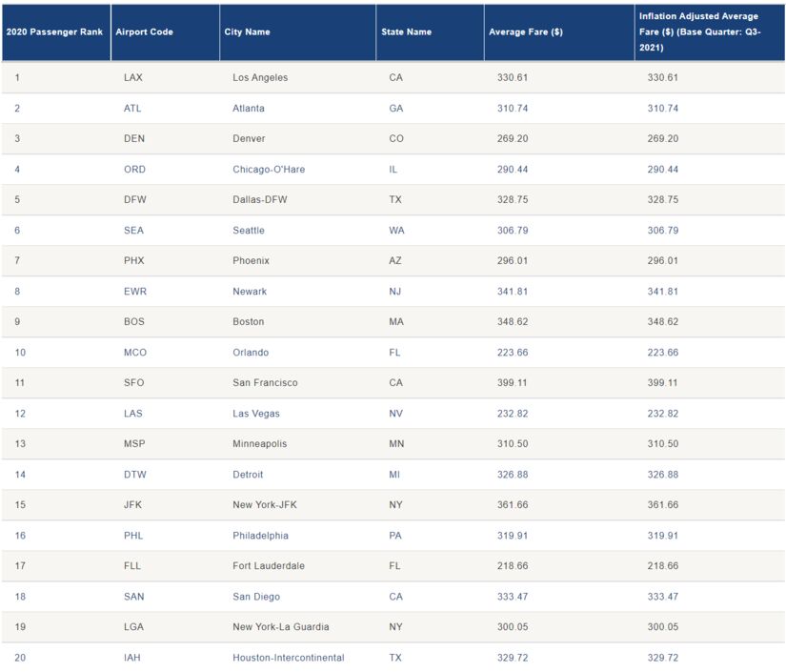Screen dimensions: 786x672
Task: Click the "City Name" column header
Action: [x=247, y=31]
